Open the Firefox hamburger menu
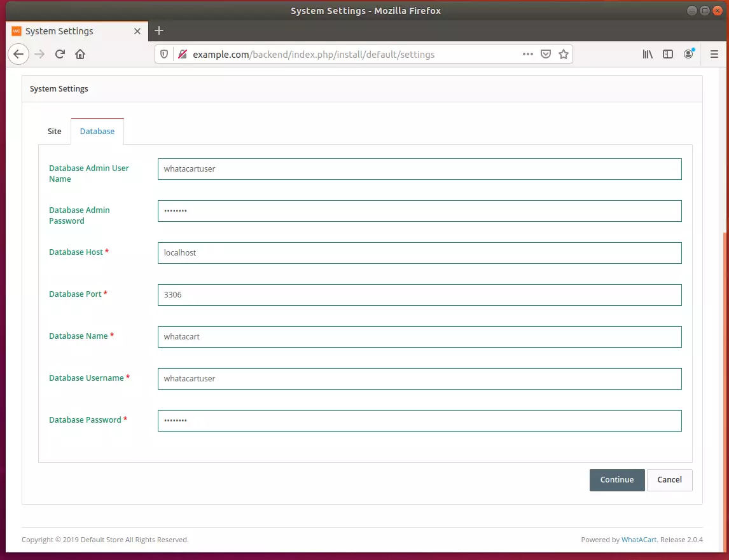 [714, 55]
